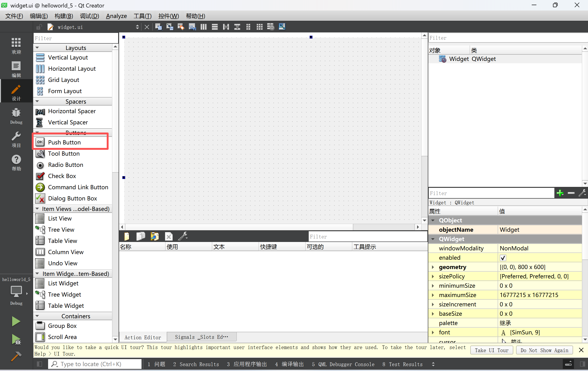Expand the sizePolicy property row
Image resolution: width=588 pixels, height=371 pixels.
pyautogui.click(x=433, y=276)
